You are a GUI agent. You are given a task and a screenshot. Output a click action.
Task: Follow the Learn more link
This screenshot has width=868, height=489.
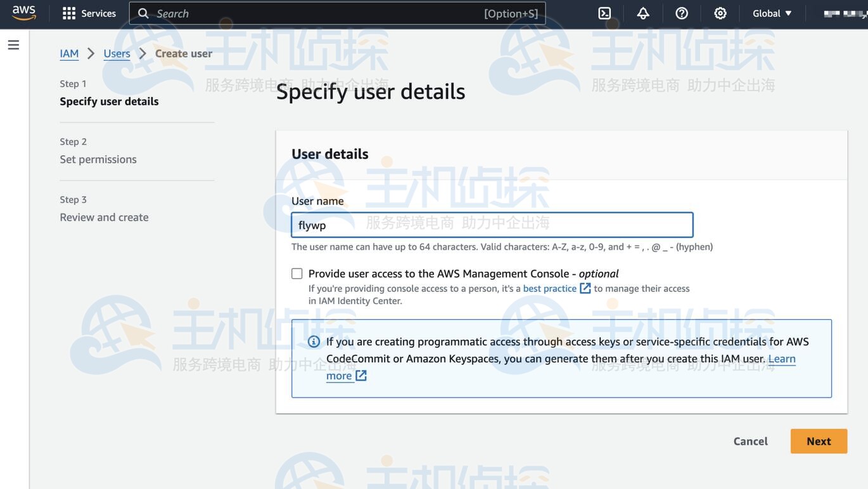click(x=782, y=359)
